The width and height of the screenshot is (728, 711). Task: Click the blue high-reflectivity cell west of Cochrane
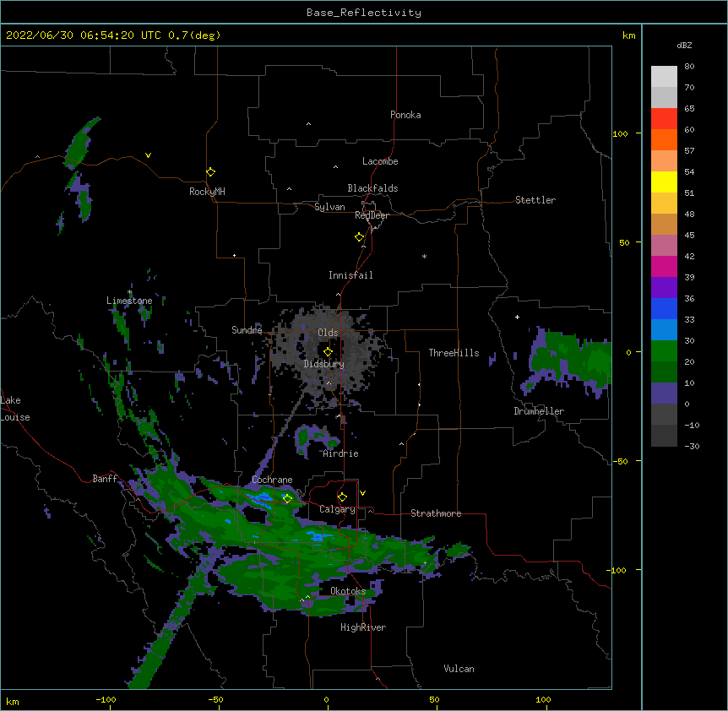click(259, 499)
